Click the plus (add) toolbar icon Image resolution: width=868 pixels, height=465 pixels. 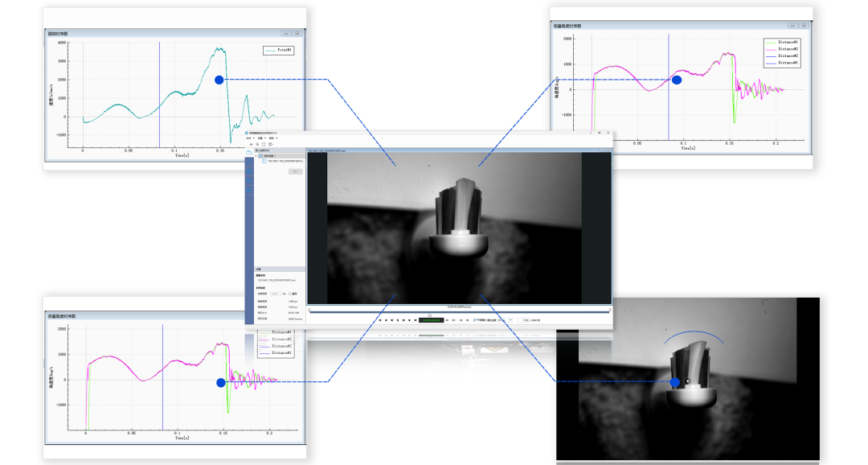coord(250,144)
